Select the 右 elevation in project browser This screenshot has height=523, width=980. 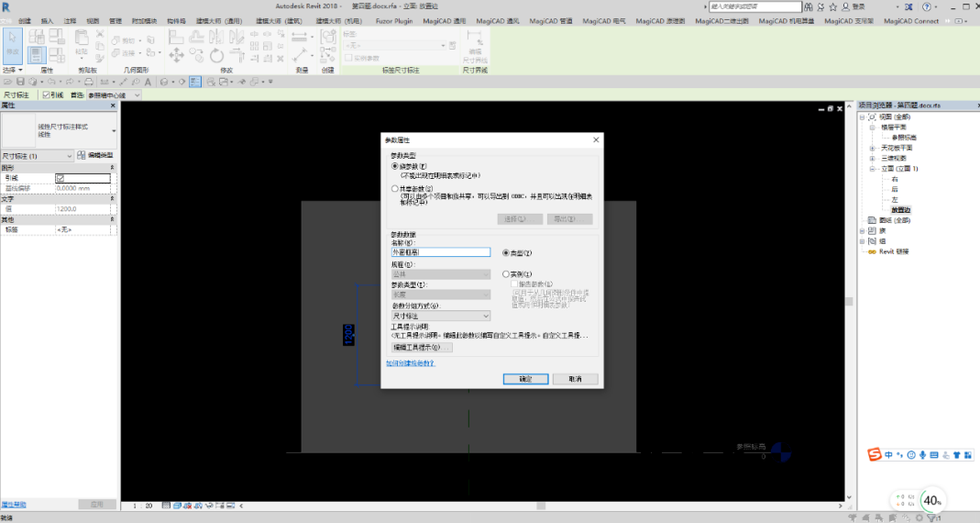pos(895,179)
